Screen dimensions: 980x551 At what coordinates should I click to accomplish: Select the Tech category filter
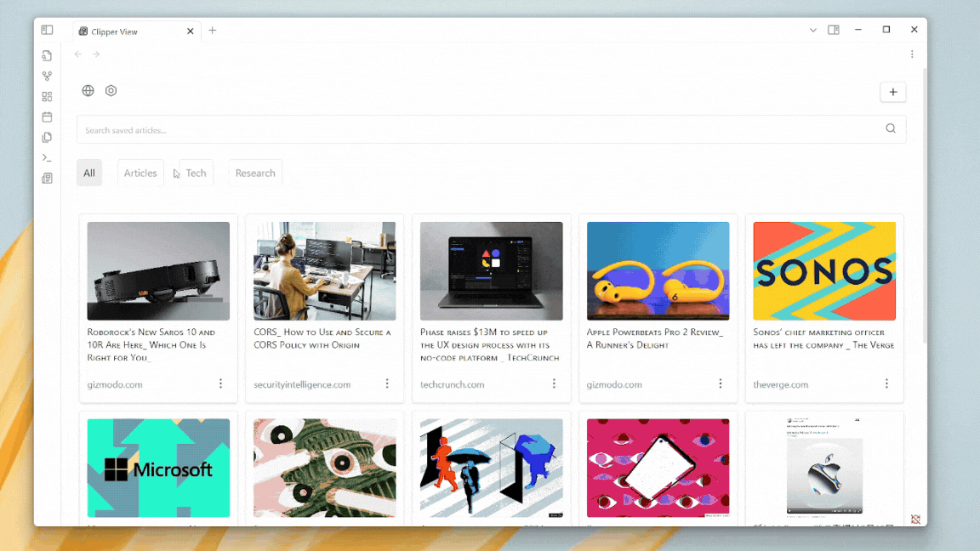click(x=196, y=173)
